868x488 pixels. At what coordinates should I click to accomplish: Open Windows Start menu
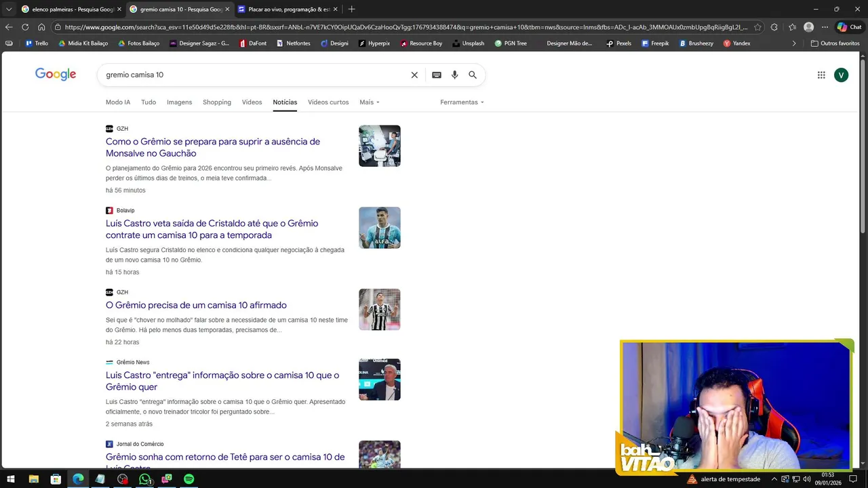(x=10, y=479)
